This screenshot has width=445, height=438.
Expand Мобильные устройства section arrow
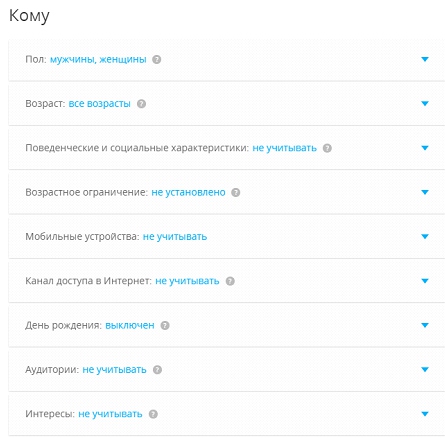(x=425, y=237)
